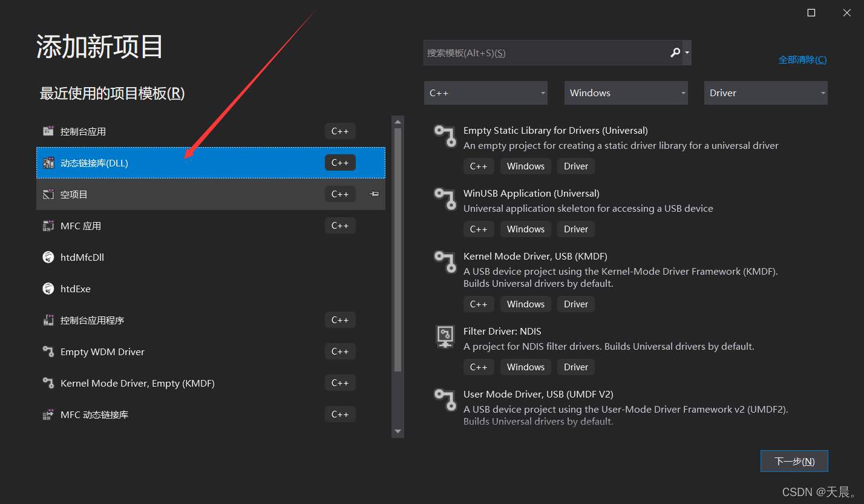Click Windows tag under Kernel Mode Driver, USB

pos(526,304)
